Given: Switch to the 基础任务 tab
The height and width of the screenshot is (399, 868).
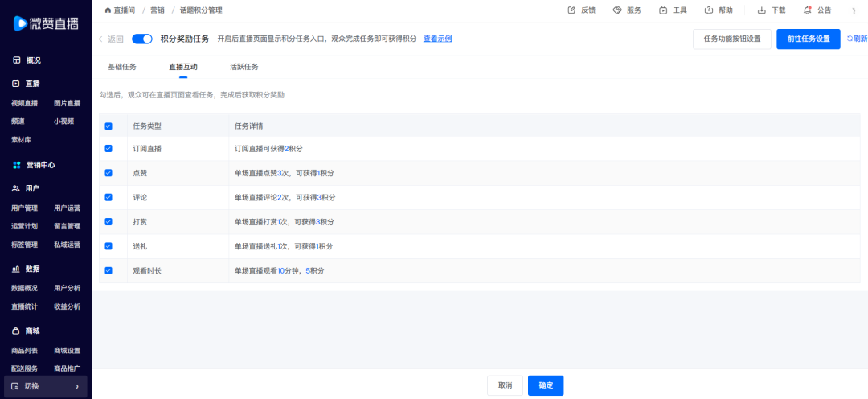Looking at the screenshot, I should click(x=122, y=67).
